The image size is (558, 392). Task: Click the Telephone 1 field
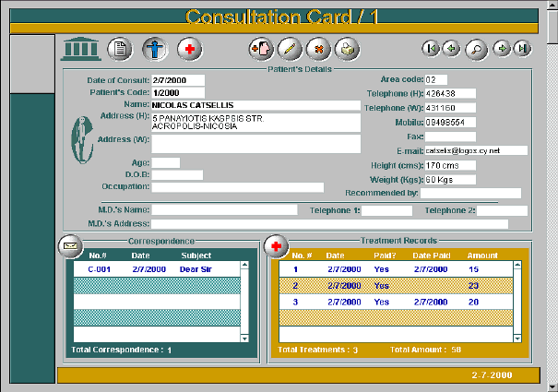coord(386,210)
